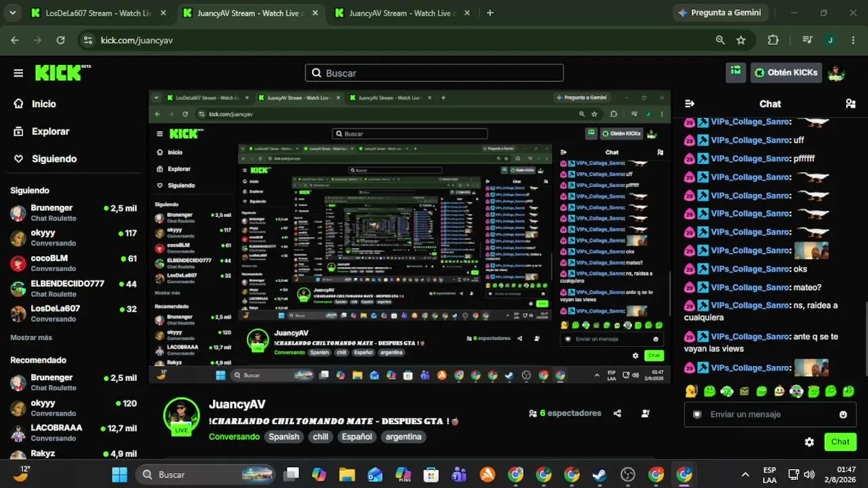This screenshot has width=868, height=488.
Task: Bookmark this page with the star icon
Action: (741, 40)
